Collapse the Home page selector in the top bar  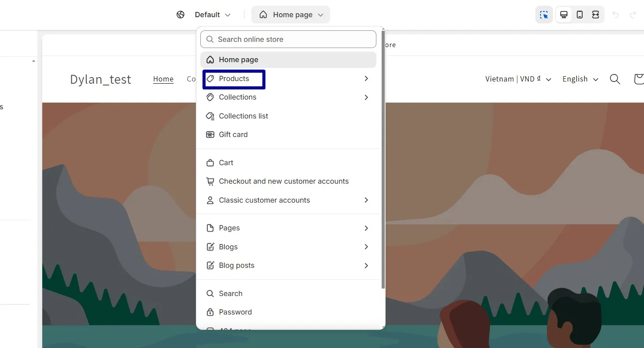291,15
